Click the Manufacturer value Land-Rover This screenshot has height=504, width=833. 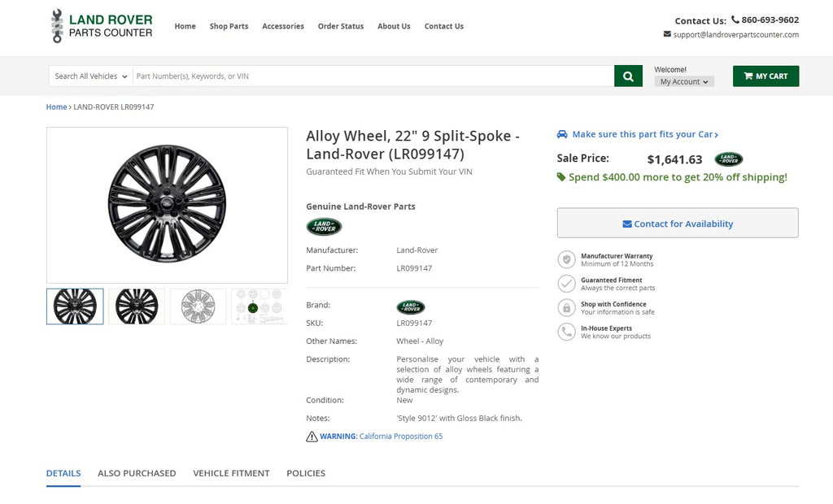417,250
